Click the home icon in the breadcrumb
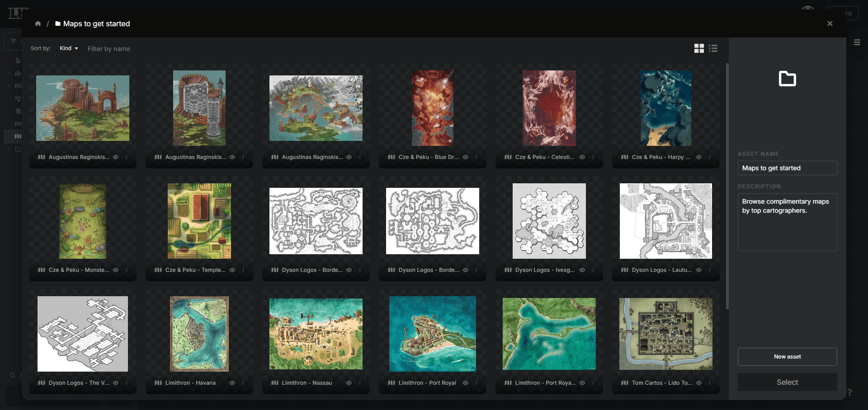 (x=38, y=23)
